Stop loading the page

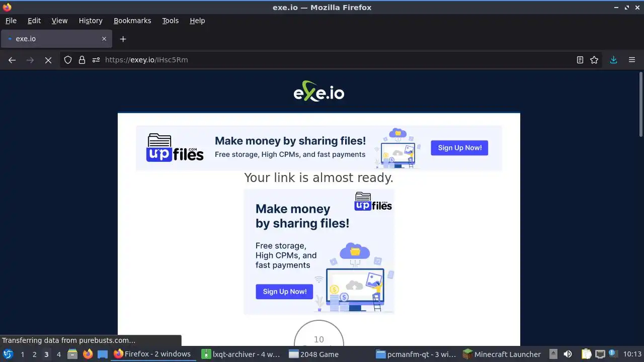point(48,60)
